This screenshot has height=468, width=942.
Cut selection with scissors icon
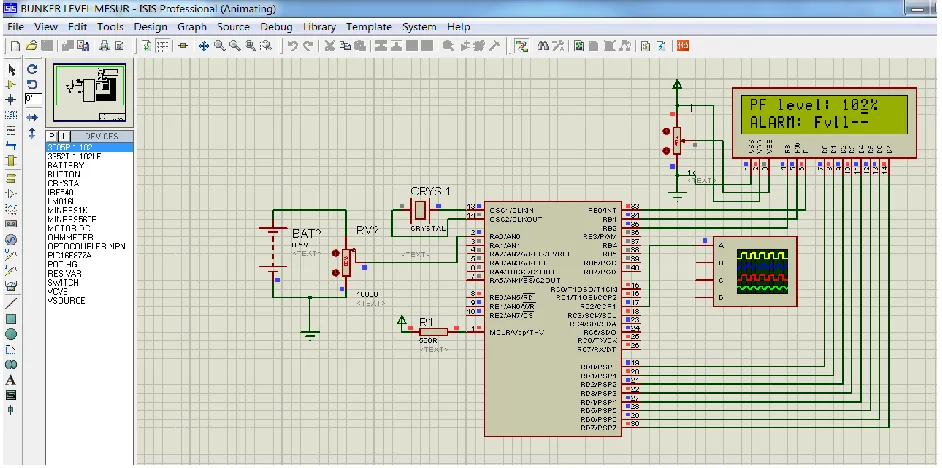[x=329, y=46]
